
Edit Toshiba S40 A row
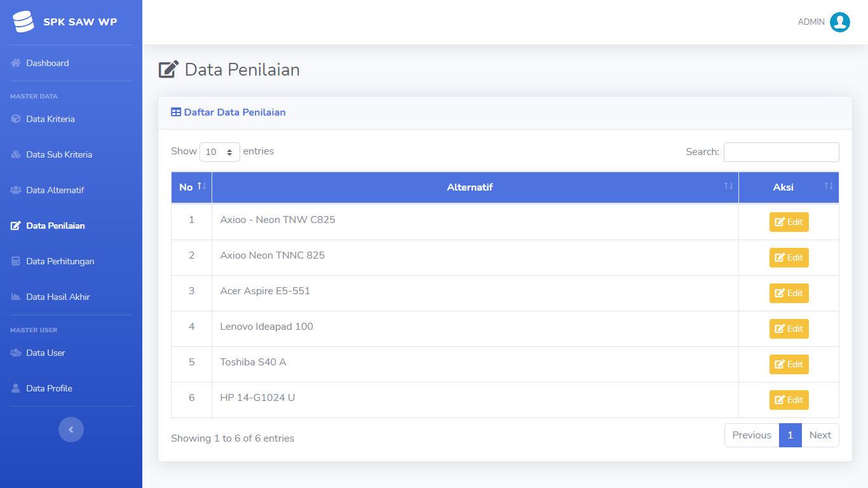(789, 364)
